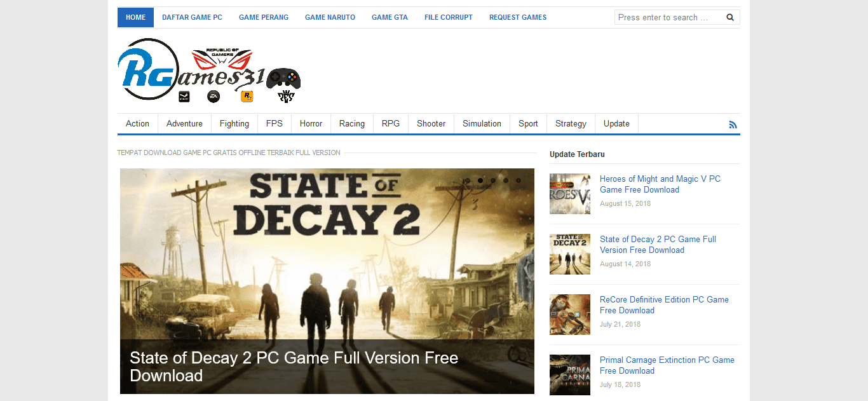This screenshot has width=868, height=401.
Task: Open the RPG category tab
Action: [390, 123]
